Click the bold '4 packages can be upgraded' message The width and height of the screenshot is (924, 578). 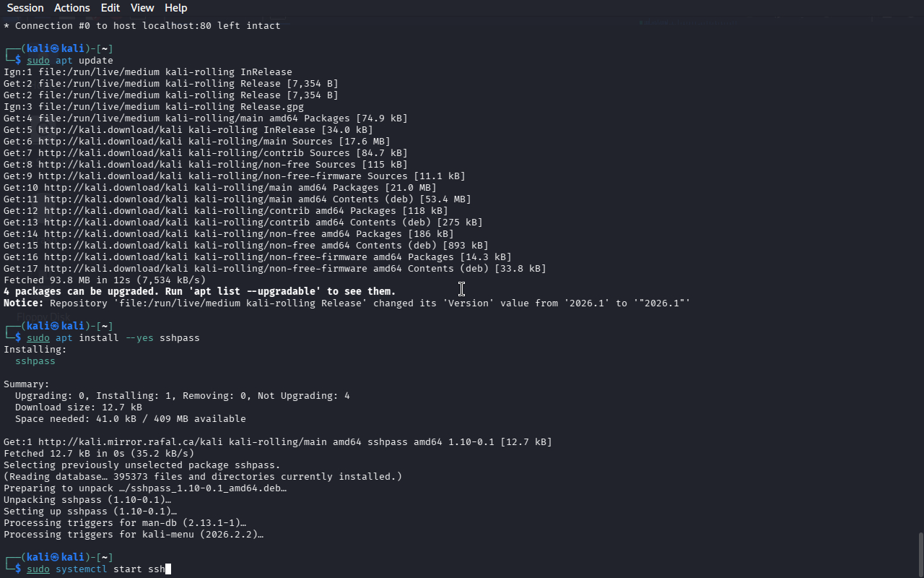(x=199, y=292)
